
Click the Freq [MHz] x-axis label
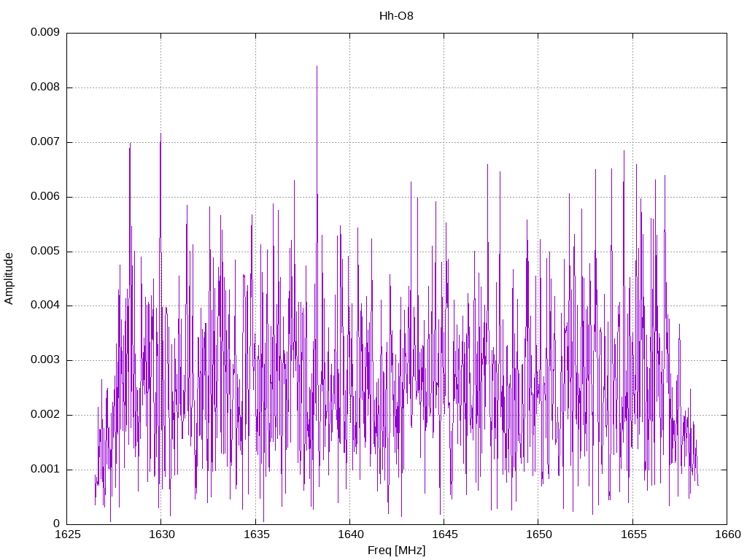(x=396, y=551)
